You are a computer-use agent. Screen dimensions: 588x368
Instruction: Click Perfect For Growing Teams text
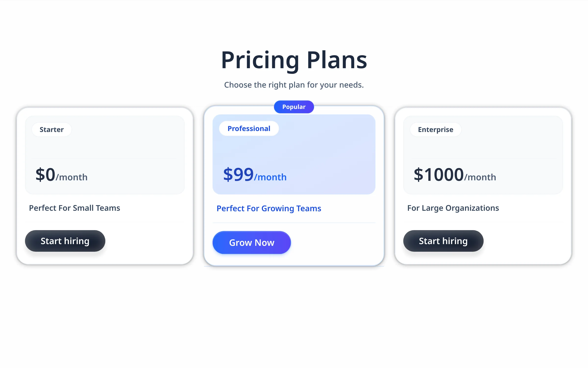click(269, 208)
